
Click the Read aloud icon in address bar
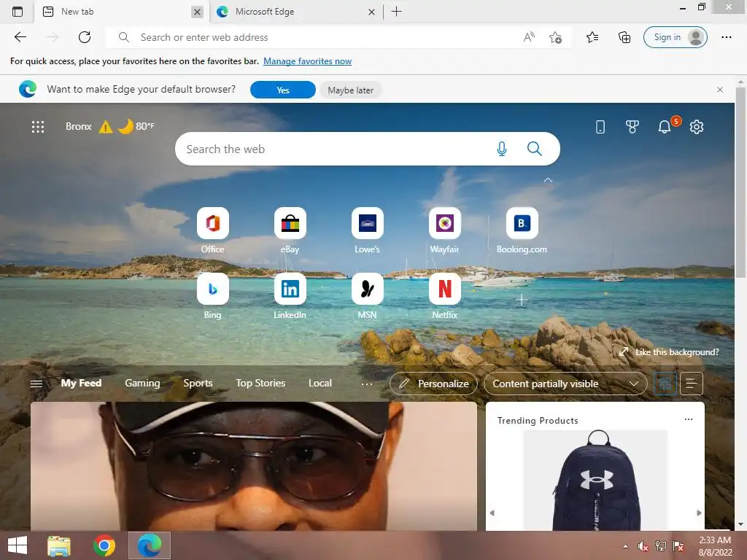coord(529,37)
